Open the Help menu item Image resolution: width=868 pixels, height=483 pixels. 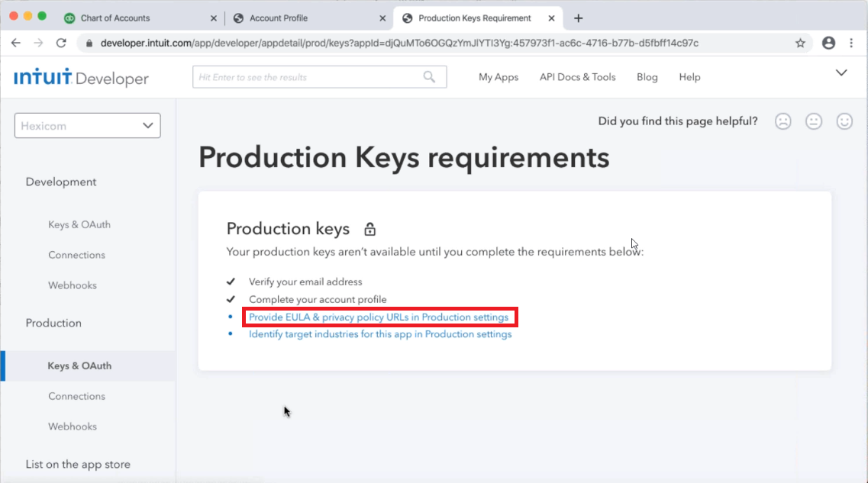690,77
